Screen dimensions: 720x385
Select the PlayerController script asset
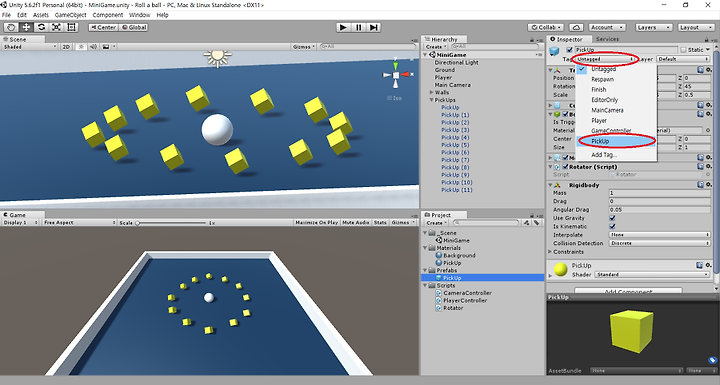click(x=465, y=300)
